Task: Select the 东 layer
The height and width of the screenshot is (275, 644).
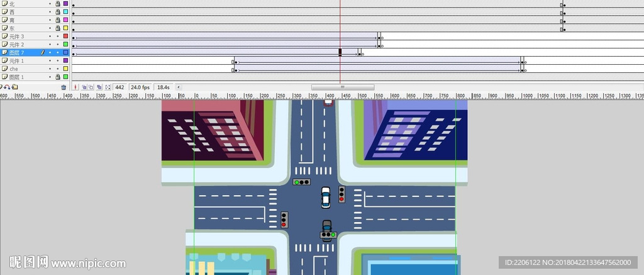Action: (12, 28)
